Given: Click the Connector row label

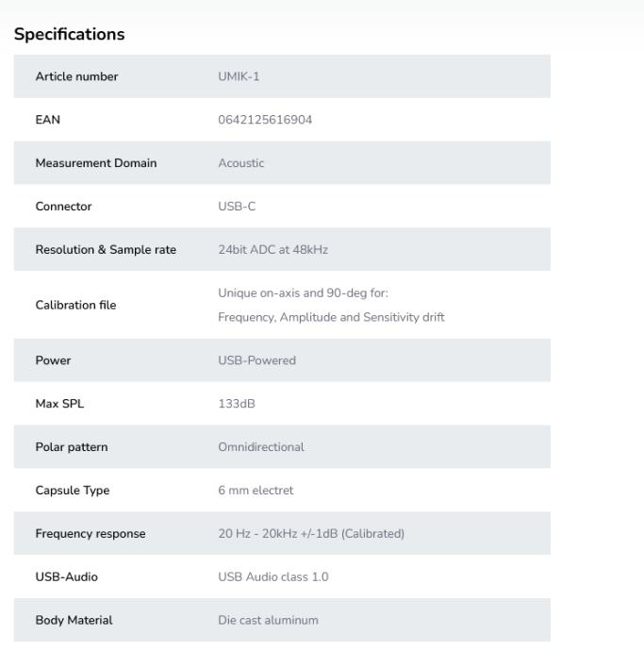Looking at the screenshot, I should (63, 207).
